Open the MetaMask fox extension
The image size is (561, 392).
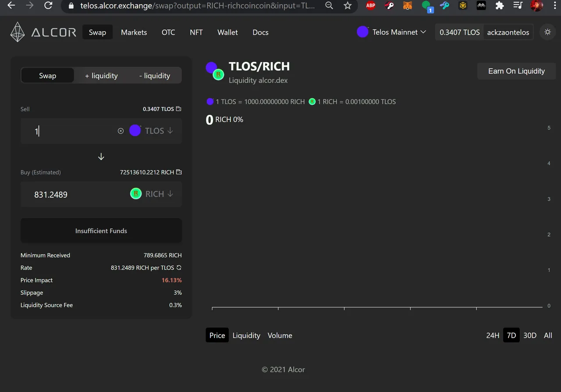pos(407,6)
